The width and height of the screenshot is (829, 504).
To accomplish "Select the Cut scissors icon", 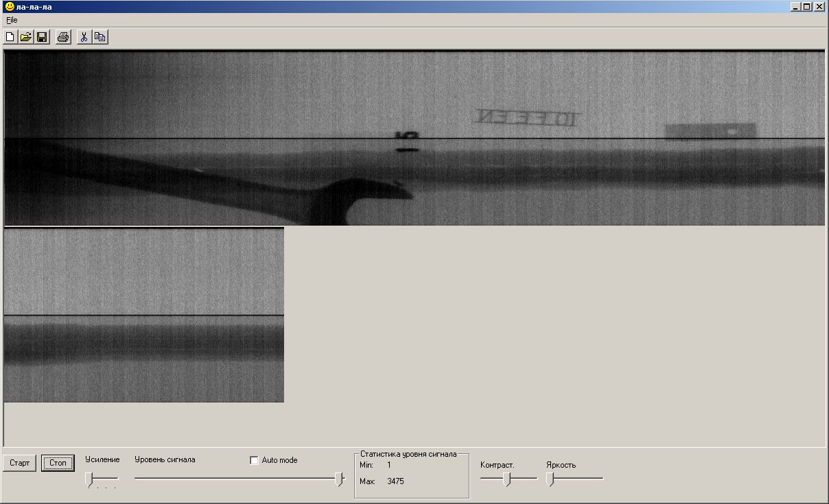I will pyautogui.click(x=84, y=37).
